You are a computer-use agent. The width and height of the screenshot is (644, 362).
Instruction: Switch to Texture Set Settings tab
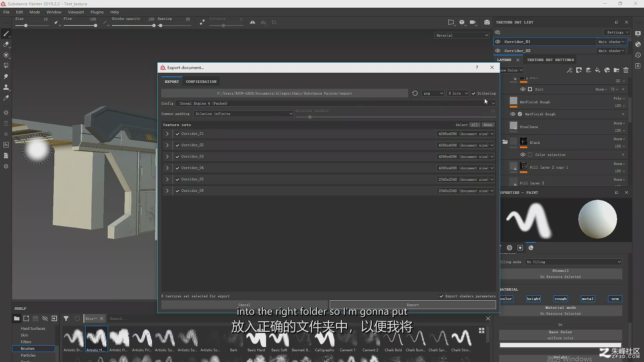click(x=550, y=60)
